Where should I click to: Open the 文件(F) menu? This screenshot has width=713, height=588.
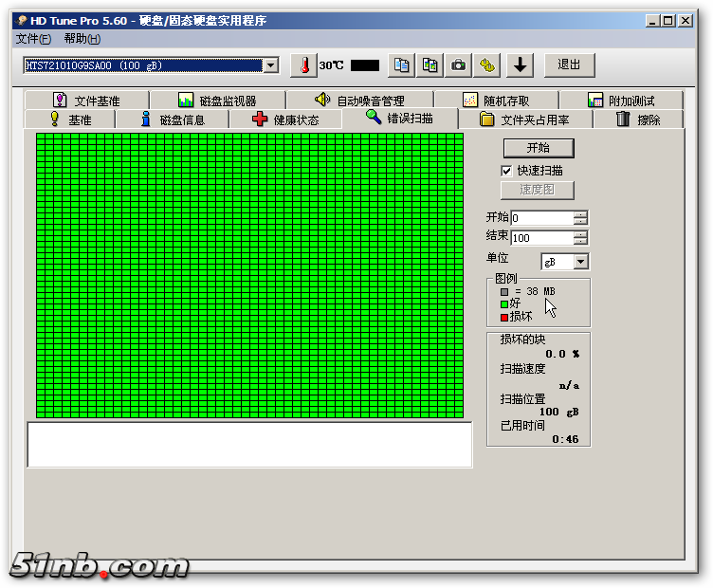(x=33, y=39)
